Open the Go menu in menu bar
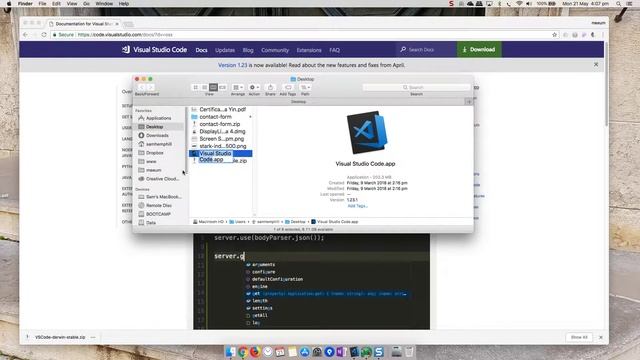Viewport: 640px width, 360px height. coord(86,4)
